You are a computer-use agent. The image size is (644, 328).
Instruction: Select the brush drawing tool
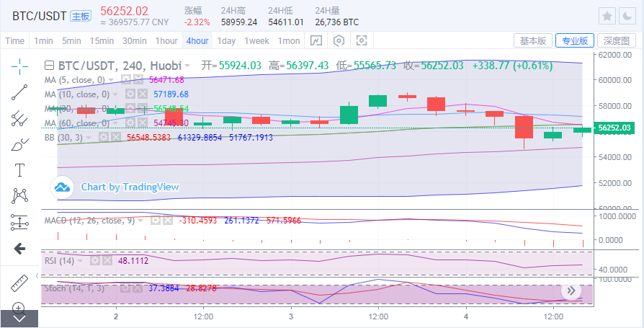tap(19, 144)
